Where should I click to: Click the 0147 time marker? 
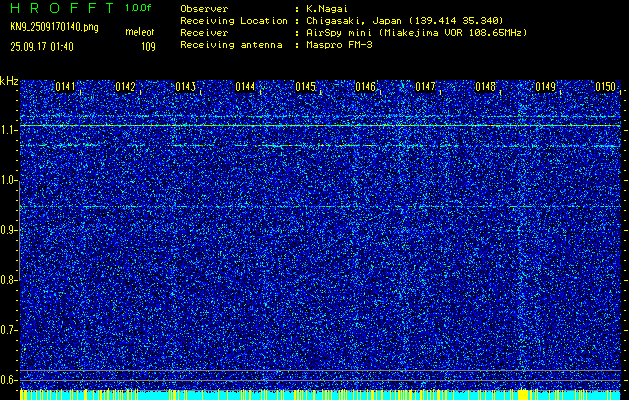(x=425, y=87)
